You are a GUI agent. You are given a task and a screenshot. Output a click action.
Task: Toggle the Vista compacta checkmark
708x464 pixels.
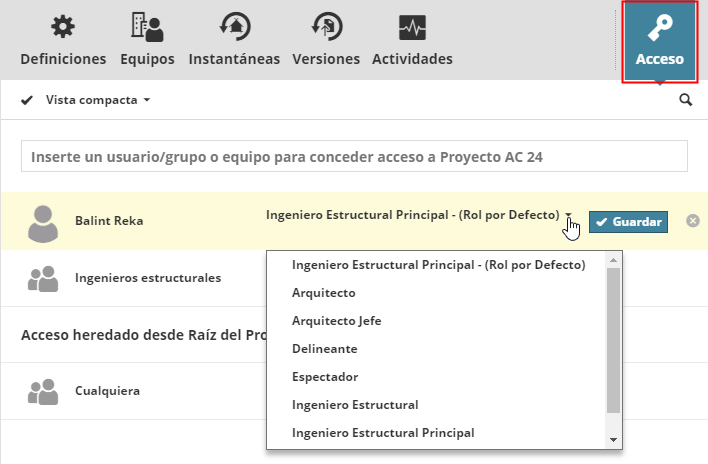[x=27, y=100]
